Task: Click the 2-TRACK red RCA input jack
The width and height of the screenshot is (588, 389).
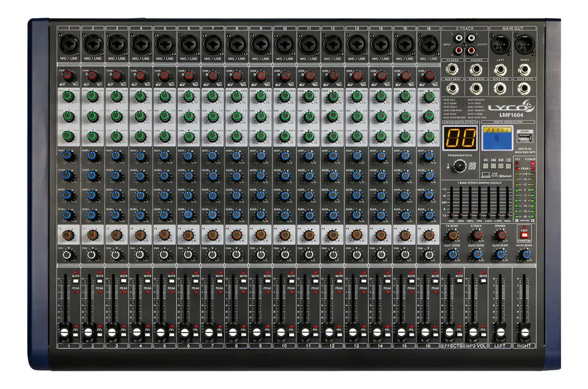Action: [x=459, y=50]
